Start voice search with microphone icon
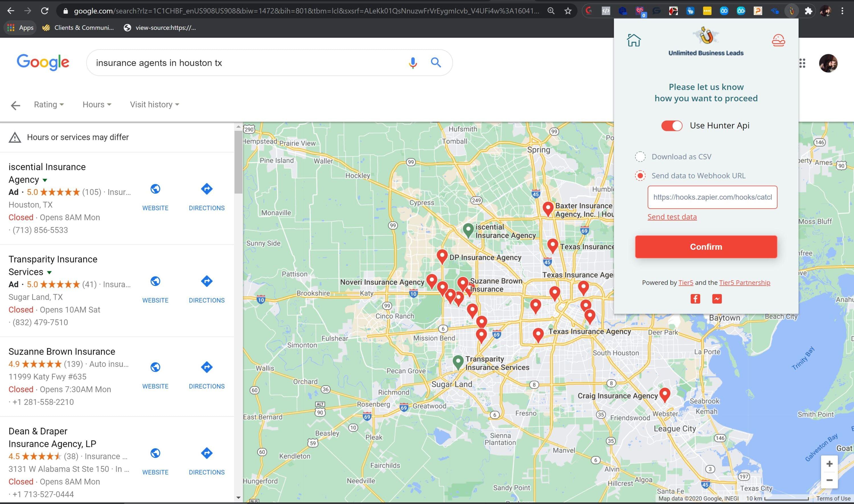Image resolution: width=854 pixels, height=504 pixels. click(413, 63)
